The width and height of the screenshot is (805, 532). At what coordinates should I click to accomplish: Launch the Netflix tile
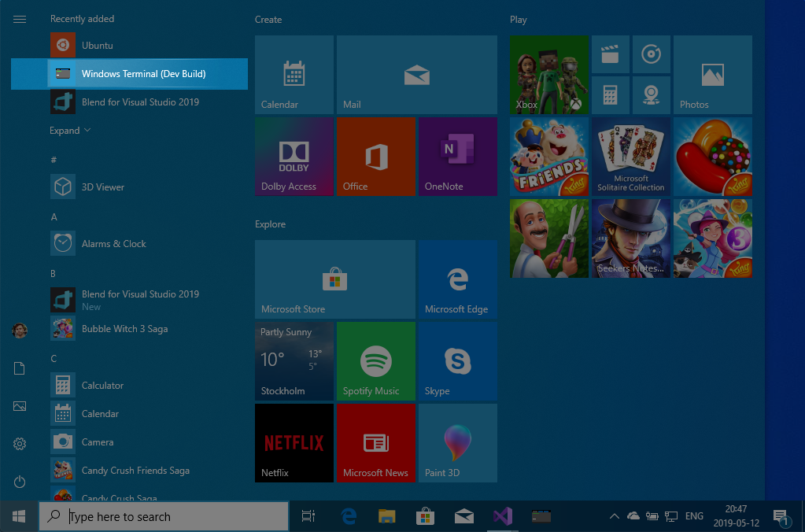click(294, 443)
